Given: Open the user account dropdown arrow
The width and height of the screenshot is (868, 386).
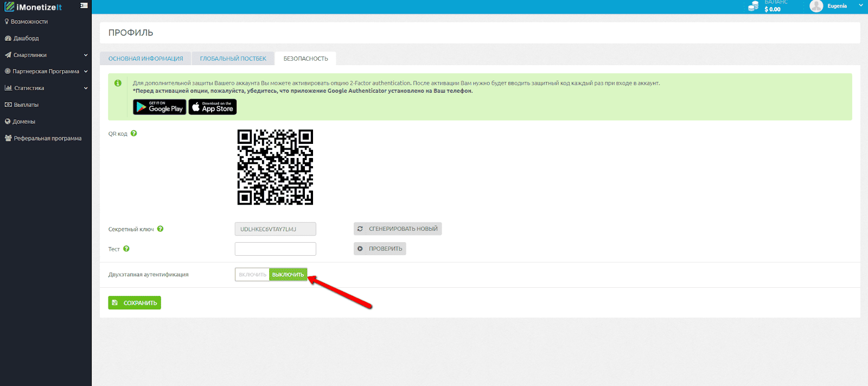Looking at the screenshot, I should tap(860, 6).
